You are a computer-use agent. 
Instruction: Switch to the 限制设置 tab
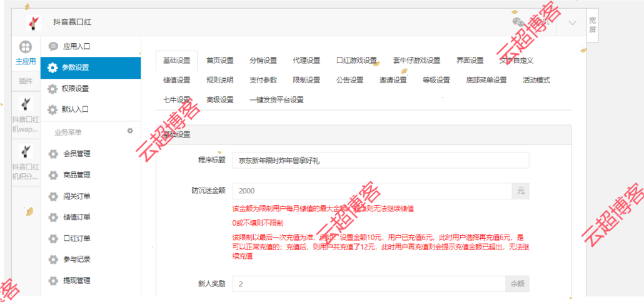(306, 81)
